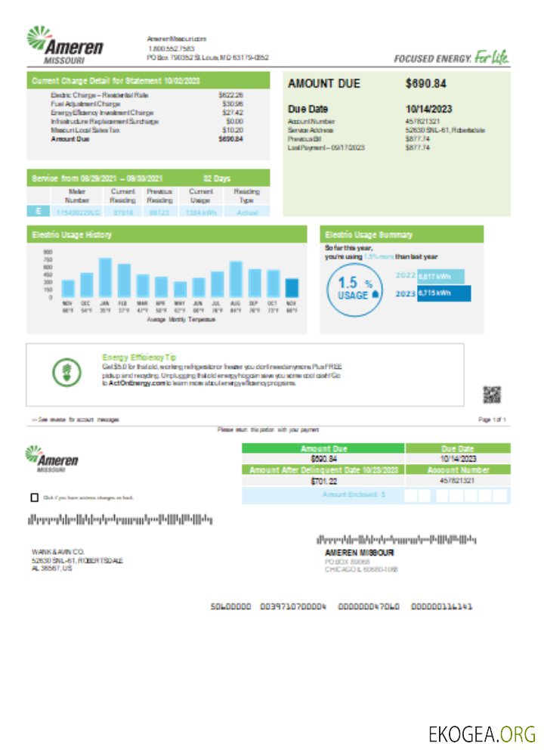Click the previous reading 86123 cell

pyautogui.click(x=159, y=212)
